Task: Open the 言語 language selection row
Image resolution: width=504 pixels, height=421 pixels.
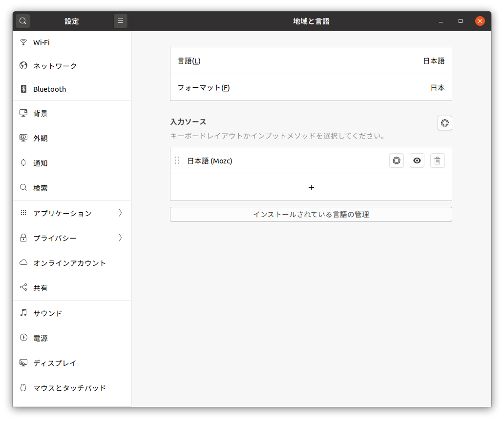Action: [311, 61]
